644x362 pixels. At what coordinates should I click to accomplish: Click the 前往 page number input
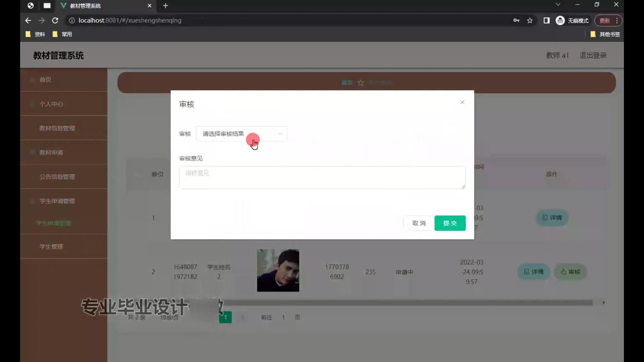click(x=283, y=317)
